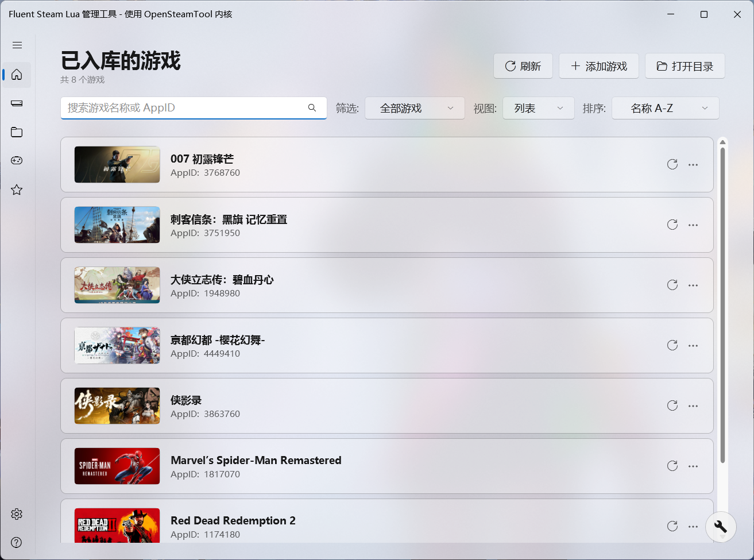
Task: Click the 共 8 个游戏 count text
Action: point(83,80)
